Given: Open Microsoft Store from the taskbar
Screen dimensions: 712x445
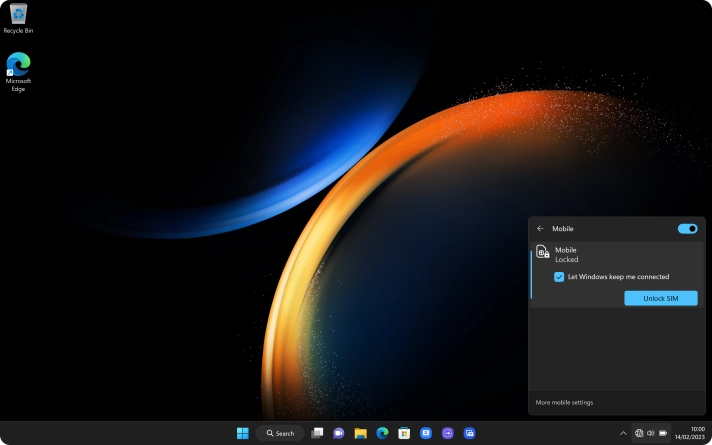Looking at the screenshot, I should 404,433.
